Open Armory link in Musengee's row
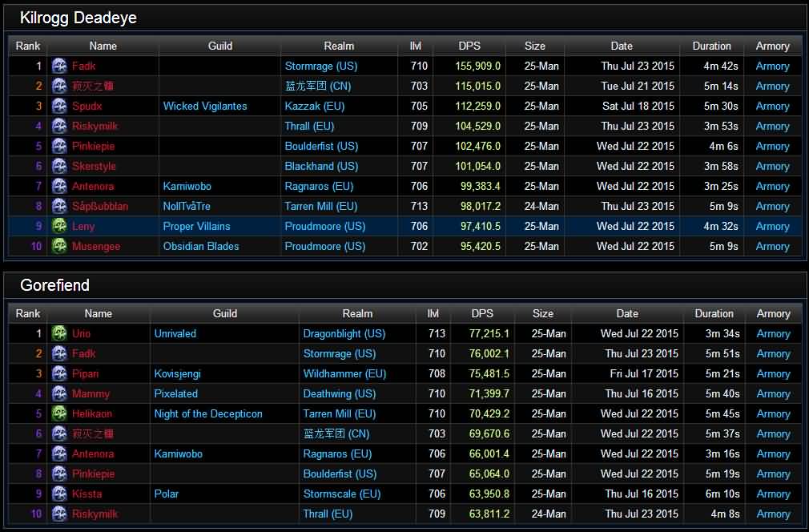This screenshot has height=532, width=809. (x=772, y=246)
